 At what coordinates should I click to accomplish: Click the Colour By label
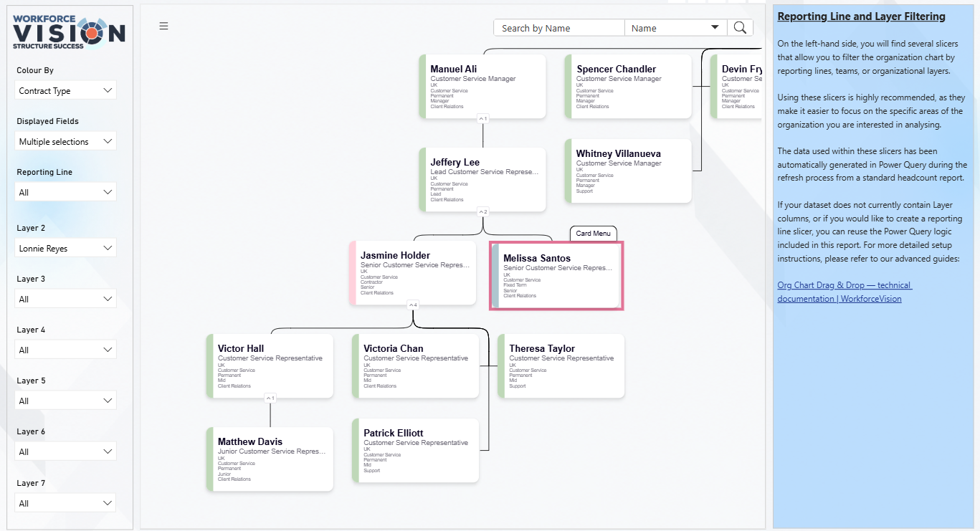35,70
